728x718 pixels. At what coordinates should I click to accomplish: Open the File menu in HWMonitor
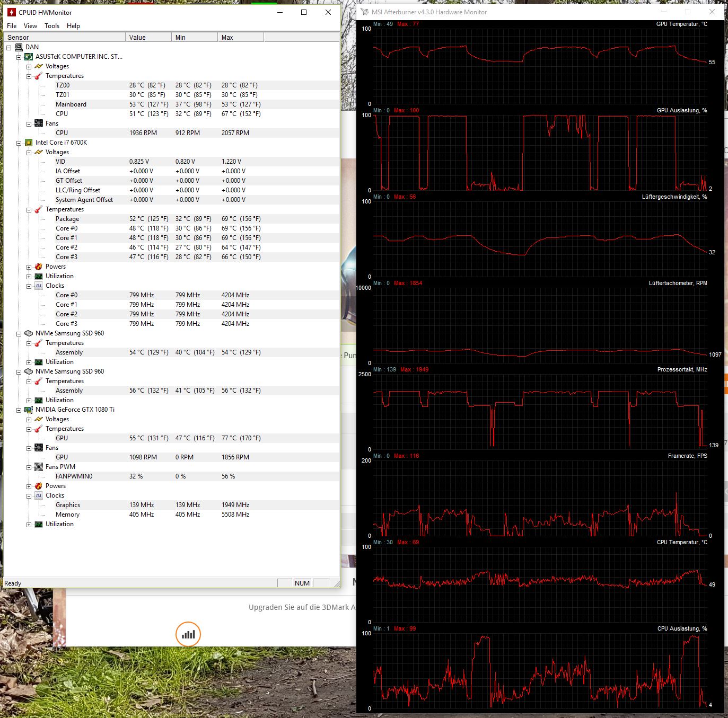click(12, 26)
